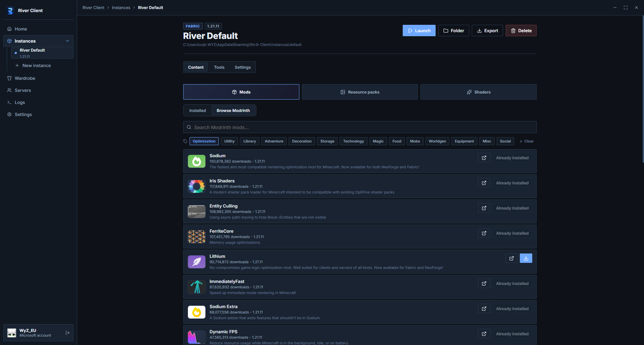Open Iris Shaders external link icon
The width and height of the screenshot is (644, 345).
pos(484,183)
